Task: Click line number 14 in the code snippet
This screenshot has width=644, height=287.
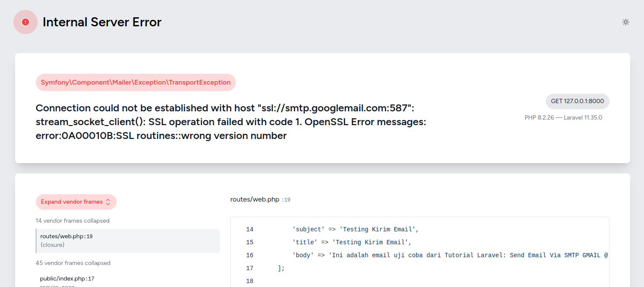Action: 250,229
